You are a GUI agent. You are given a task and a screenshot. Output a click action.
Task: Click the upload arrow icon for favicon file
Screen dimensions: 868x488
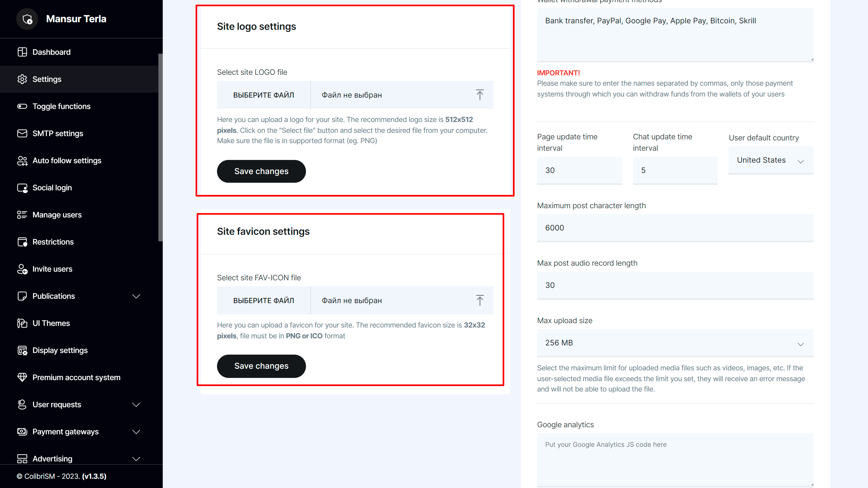coord(480,300)
